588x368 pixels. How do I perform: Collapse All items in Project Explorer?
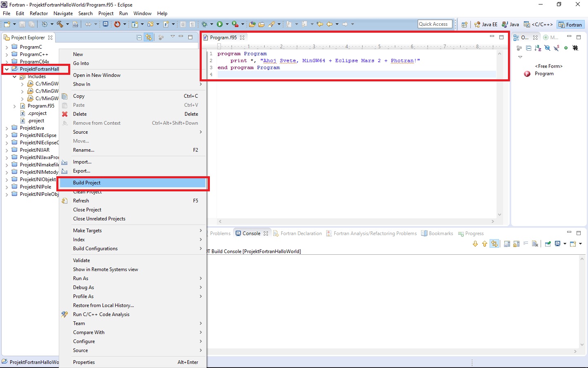139,37
